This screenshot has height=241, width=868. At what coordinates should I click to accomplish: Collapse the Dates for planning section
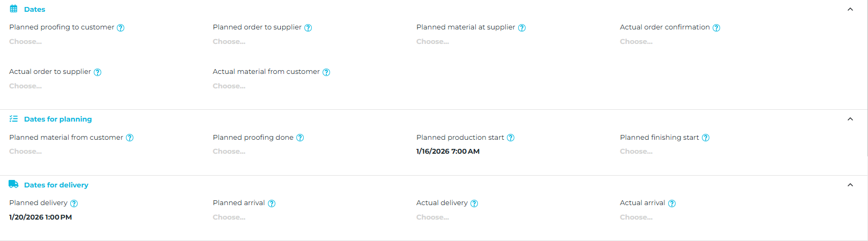pyautogui.click(x=850, y=119)
